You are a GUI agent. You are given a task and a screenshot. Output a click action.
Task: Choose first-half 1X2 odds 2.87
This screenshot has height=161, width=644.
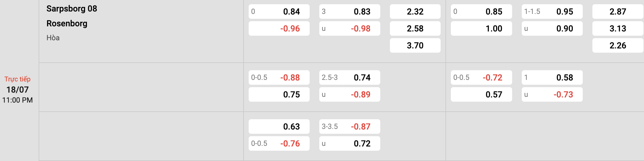(618, 11)
